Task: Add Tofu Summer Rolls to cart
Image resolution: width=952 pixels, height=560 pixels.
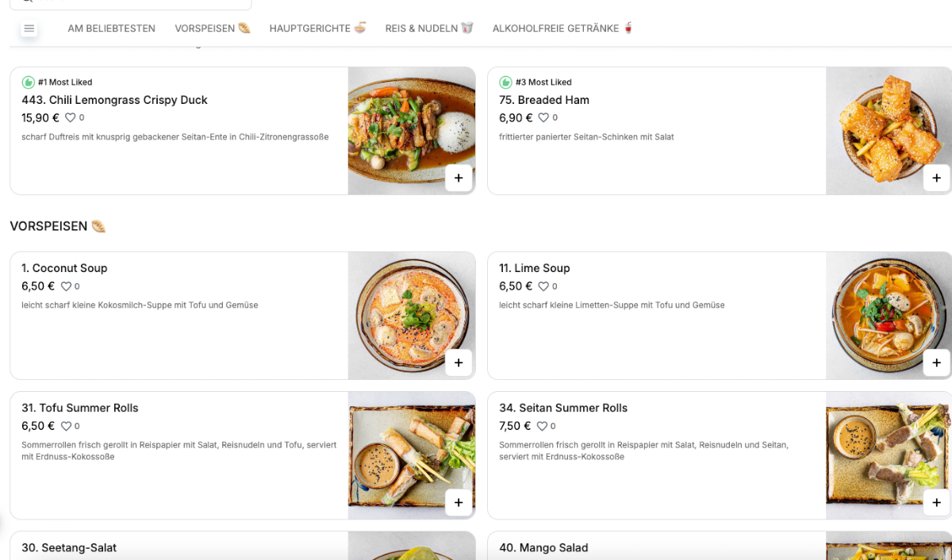Action: point(459,502)
